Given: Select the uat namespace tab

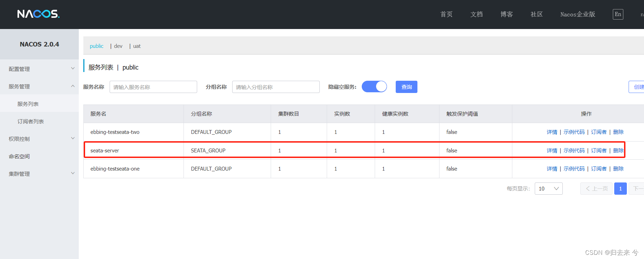Looking at the screenshot, I should click(x=137, y=46).
